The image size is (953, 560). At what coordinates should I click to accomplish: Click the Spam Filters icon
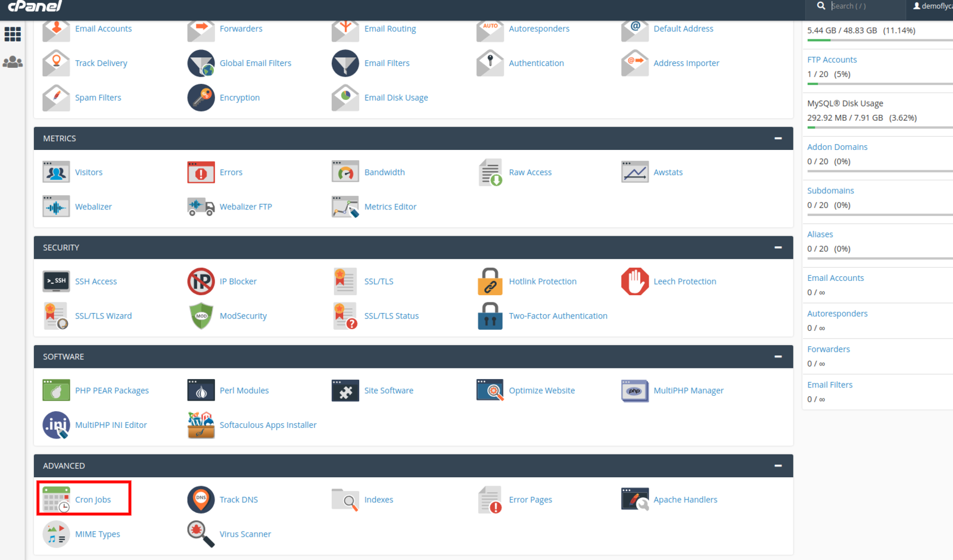(56, 98)
